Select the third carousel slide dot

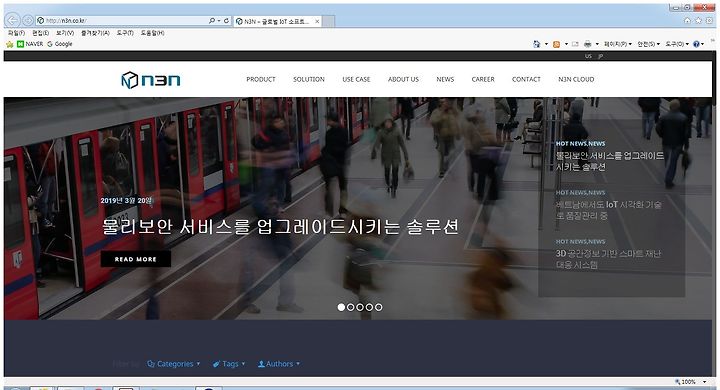(360, 307)
